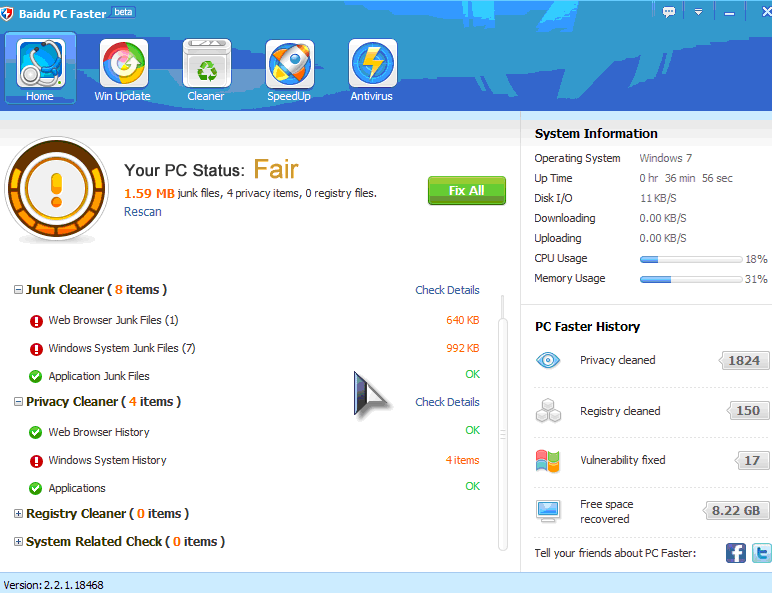Open the title bar dropdown menu arrow

pos(698,12)
